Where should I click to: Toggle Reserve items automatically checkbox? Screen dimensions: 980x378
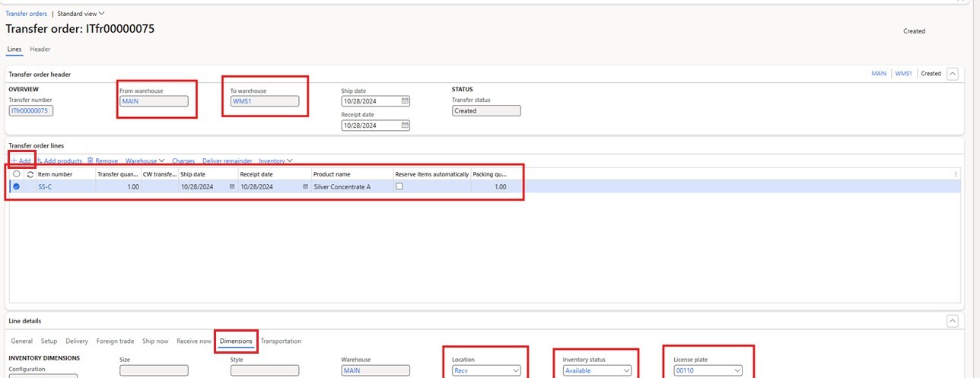click(x=399, y=186)
